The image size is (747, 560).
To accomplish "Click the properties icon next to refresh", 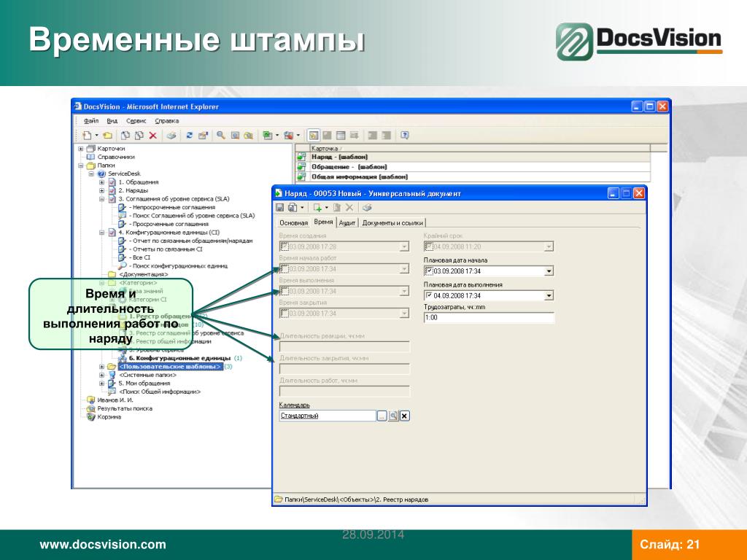I will click(x=204, y=136).
